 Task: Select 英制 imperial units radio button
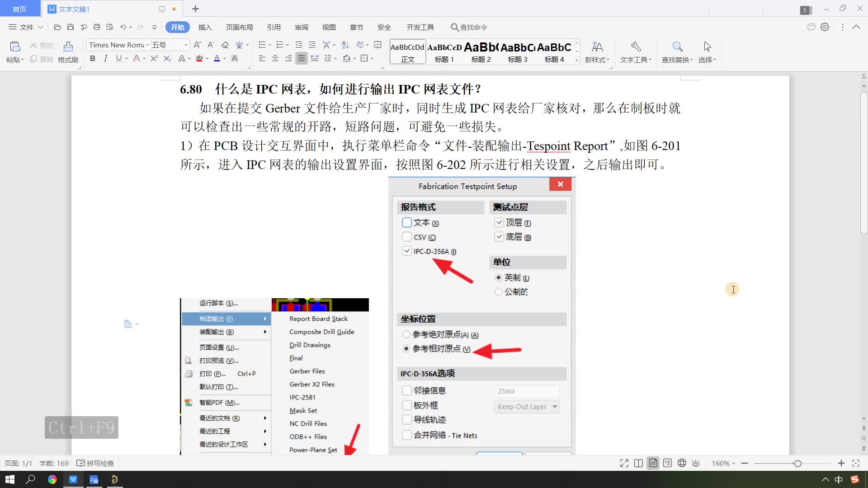[498, 277]
